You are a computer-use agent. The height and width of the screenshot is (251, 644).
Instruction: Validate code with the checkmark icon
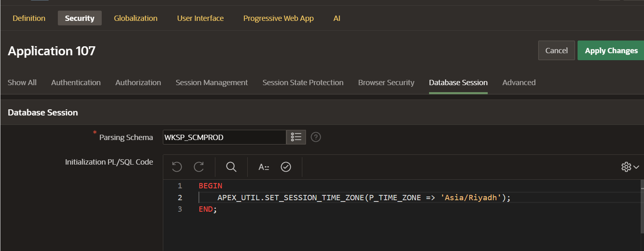coord(286,167)
